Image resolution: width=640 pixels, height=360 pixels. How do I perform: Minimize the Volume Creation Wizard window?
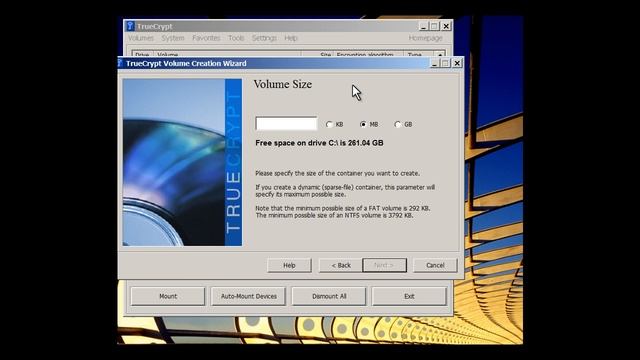(x=434, y=63)
